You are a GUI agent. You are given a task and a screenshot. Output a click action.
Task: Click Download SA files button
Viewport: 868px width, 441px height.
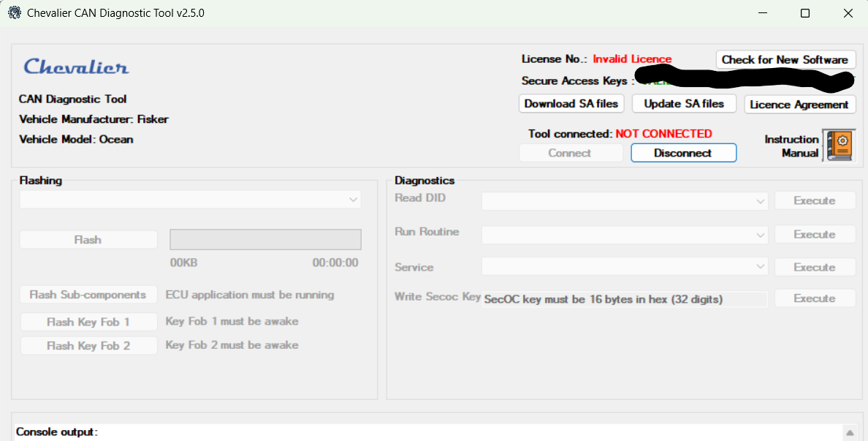pos(571,104)
